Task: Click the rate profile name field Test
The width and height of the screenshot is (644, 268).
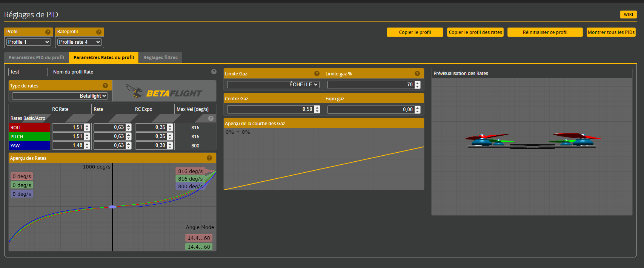Action: coord(28,72)
